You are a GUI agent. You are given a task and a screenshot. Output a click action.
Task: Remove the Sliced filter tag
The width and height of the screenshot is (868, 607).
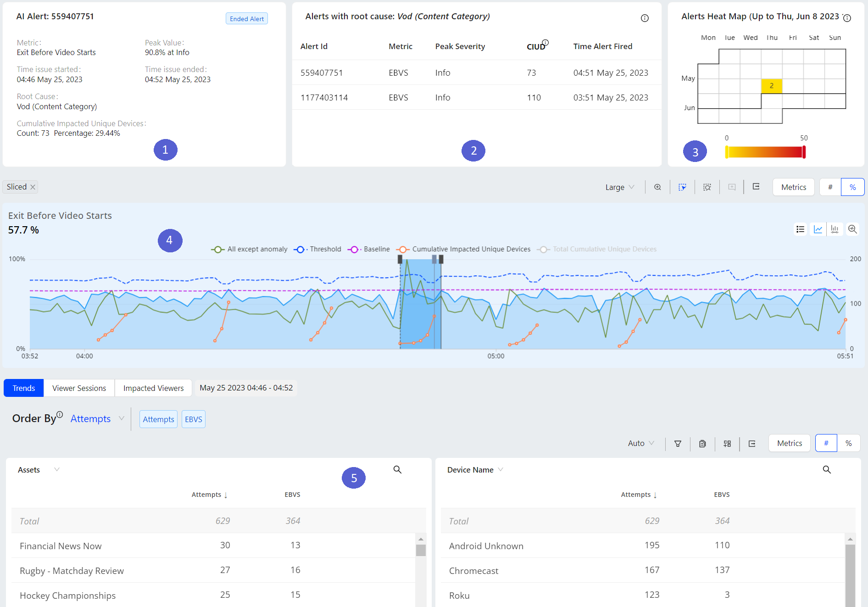point(33,187)
